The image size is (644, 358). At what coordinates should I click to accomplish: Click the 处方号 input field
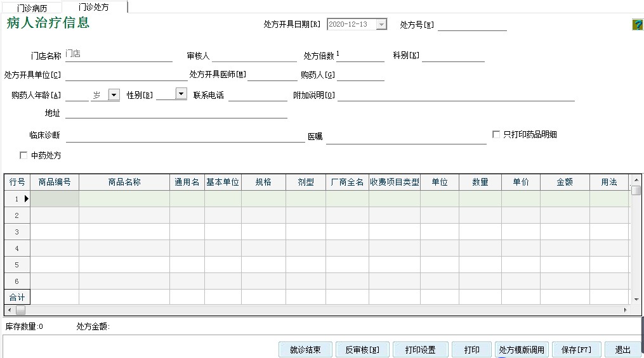click(472, 25)
